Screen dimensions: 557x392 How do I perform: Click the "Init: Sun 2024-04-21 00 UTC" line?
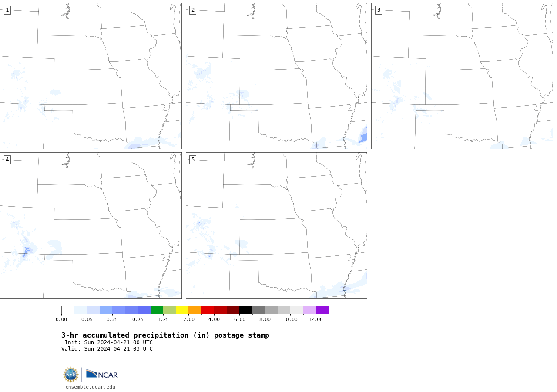click(109, 342)
